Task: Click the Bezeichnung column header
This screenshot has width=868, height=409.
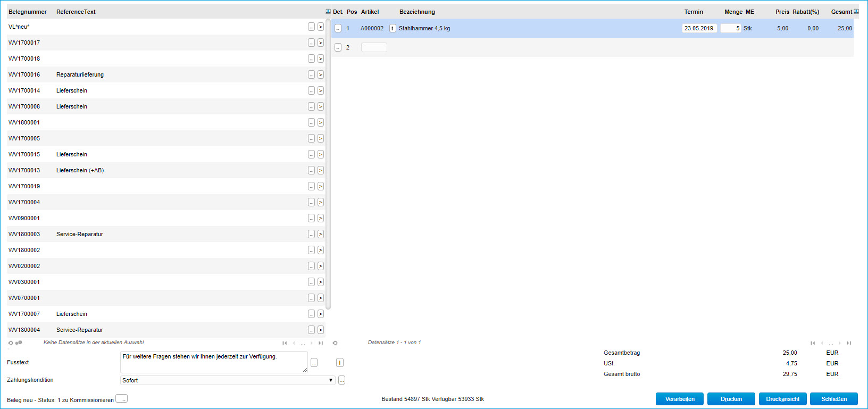Action: [x=417, y=12]
